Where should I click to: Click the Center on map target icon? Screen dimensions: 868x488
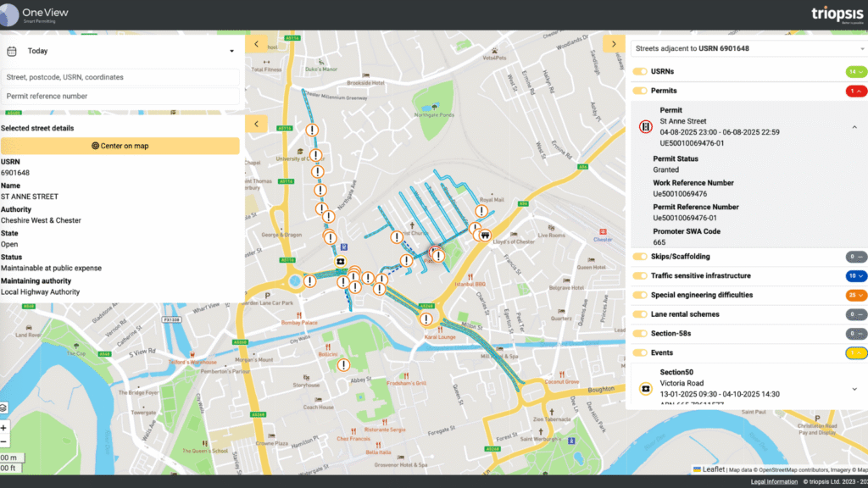point(95,146)
